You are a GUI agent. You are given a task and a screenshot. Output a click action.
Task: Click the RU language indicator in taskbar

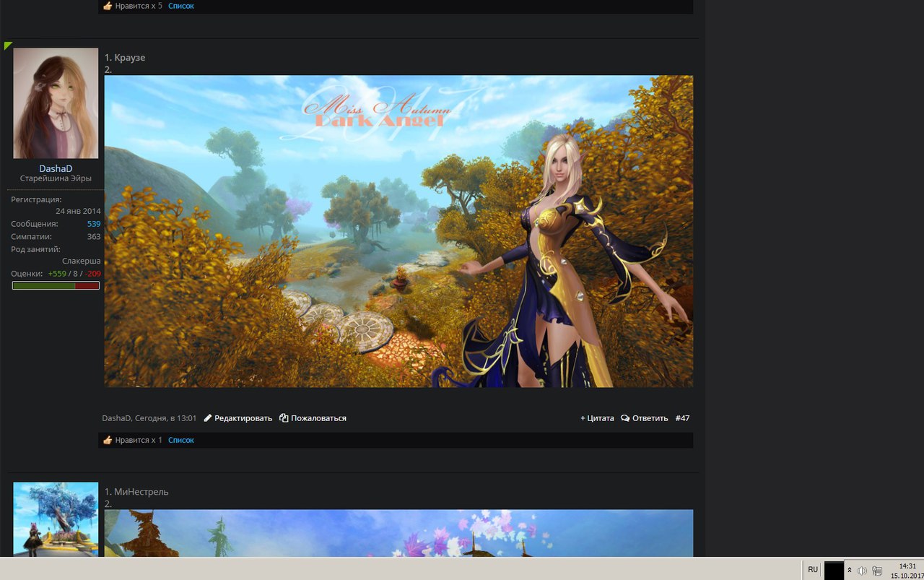813,570
